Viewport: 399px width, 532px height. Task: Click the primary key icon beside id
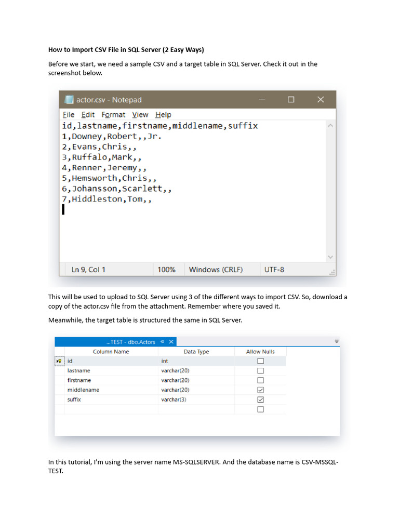59,361
